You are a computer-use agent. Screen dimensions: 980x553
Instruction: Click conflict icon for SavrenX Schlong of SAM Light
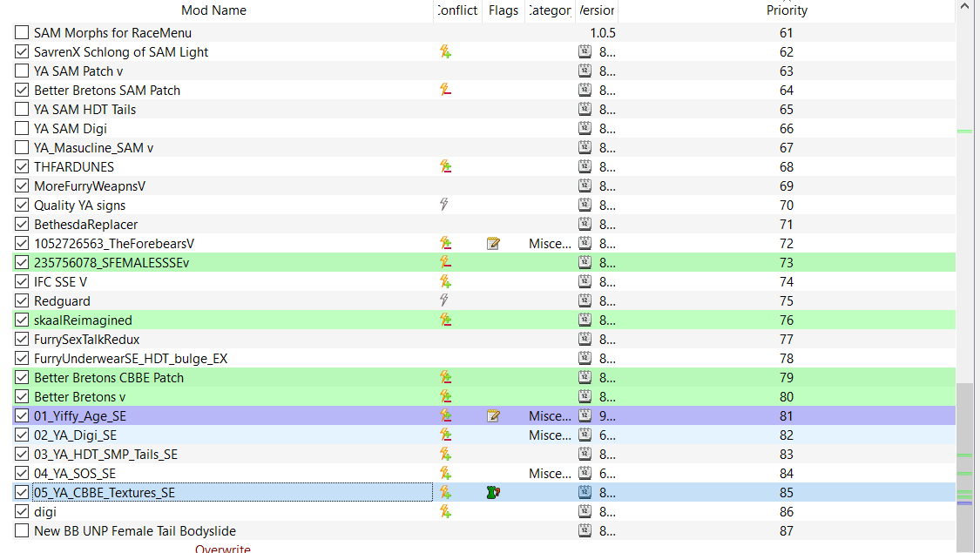click(x=445, y=52)
